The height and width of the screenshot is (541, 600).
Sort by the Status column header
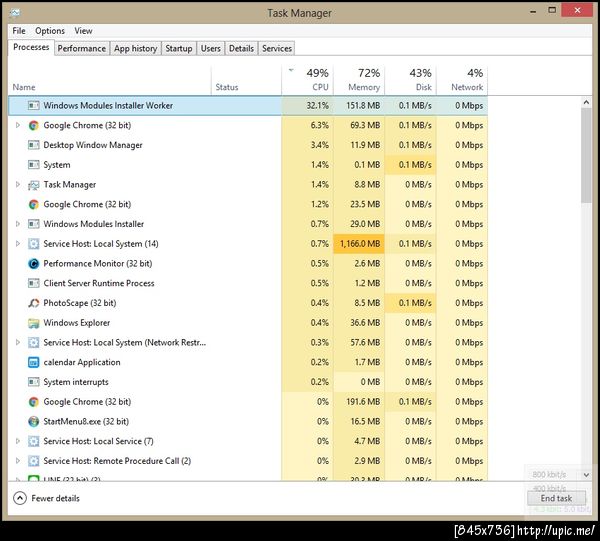246,80
